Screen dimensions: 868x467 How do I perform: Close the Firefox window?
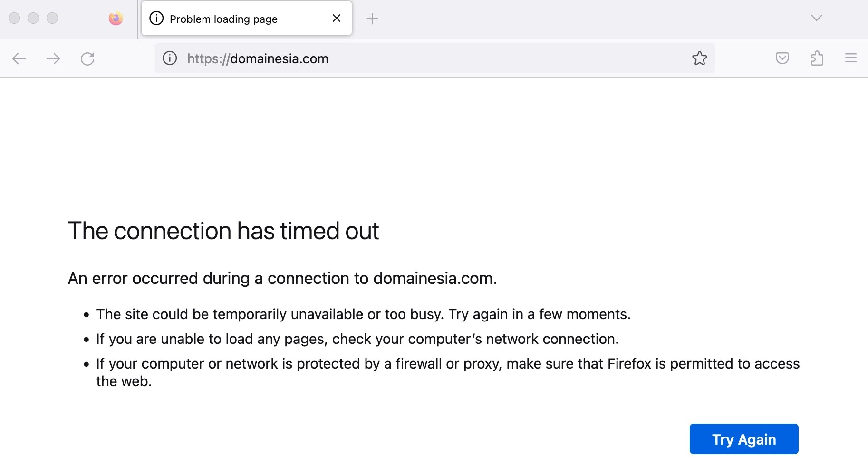click(x=14, y=18)
